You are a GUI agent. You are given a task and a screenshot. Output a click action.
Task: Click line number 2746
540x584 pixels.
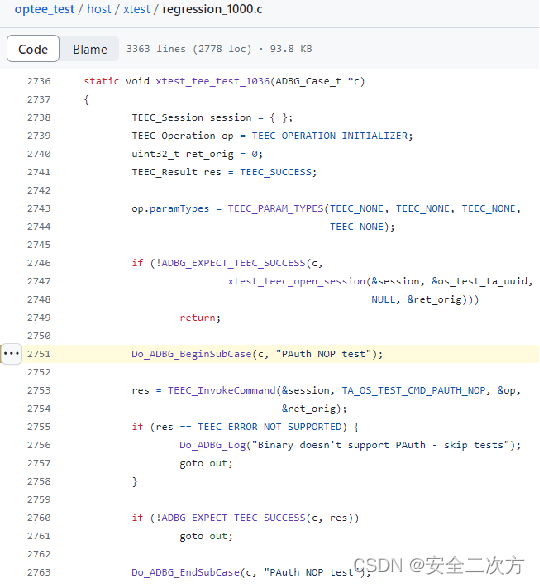pos(39,263)
